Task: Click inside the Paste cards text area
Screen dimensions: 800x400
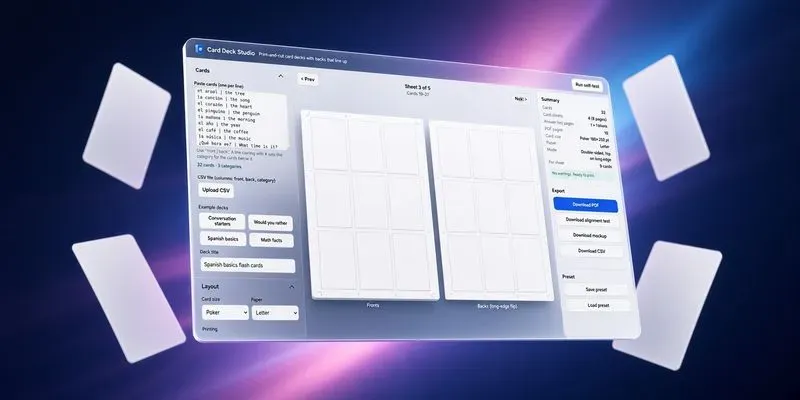Action: pos(242,118)
